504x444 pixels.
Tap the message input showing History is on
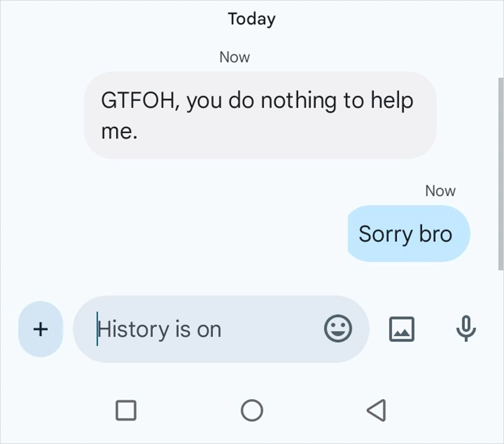point(189,329)
